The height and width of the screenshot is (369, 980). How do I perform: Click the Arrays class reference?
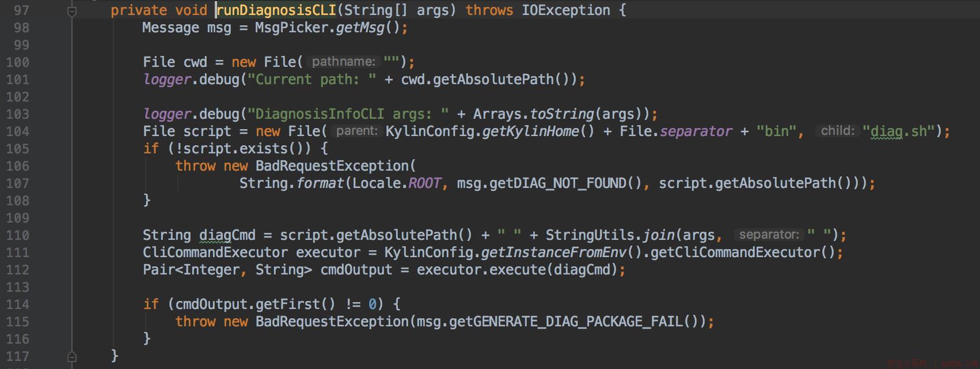497,114
